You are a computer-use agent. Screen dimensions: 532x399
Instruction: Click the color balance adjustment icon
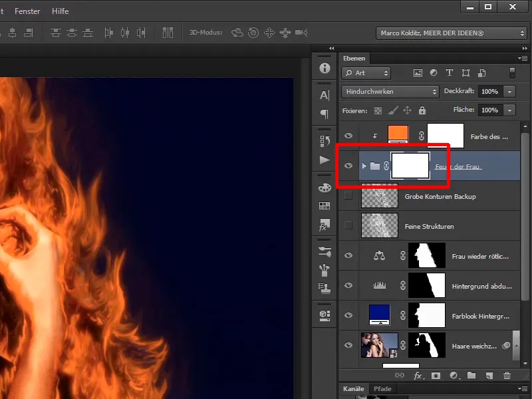pyautogui.click(x=379, y=255)
